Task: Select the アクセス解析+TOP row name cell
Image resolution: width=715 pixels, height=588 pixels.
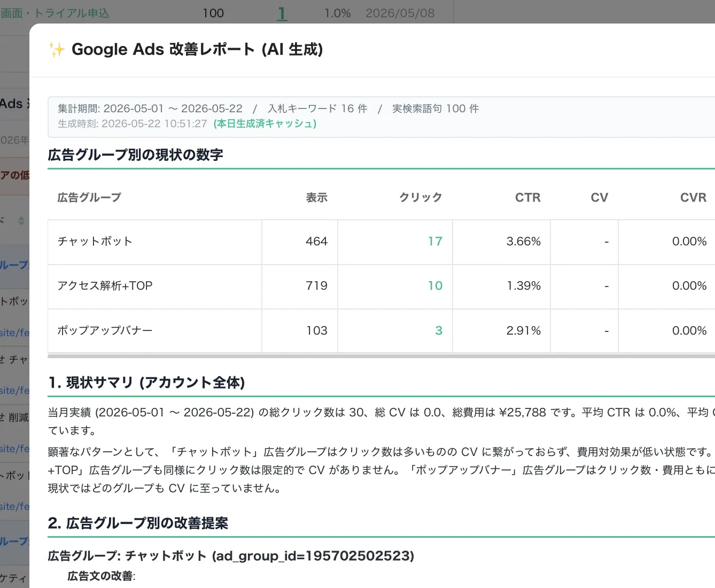Action: (x=155, y=287)
